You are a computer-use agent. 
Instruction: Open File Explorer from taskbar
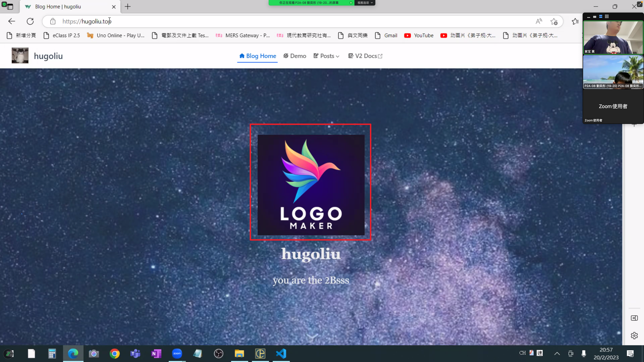pos(239,353)
